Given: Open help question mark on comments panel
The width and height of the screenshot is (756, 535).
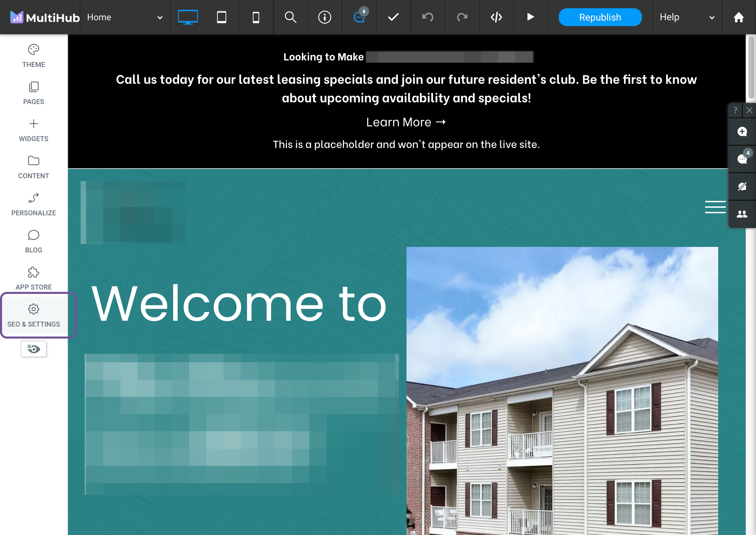Looking at the screenshot, I should tap(735, 110).
